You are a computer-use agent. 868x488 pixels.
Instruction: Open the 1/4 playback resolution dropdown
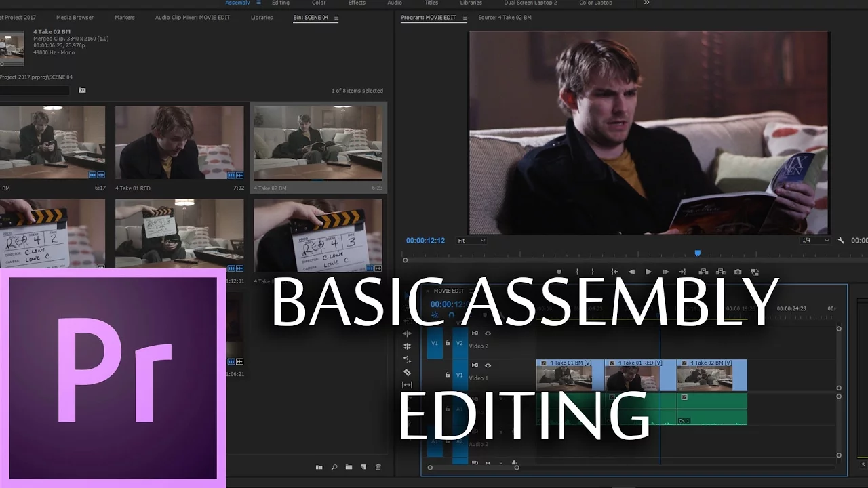point(816,241)
